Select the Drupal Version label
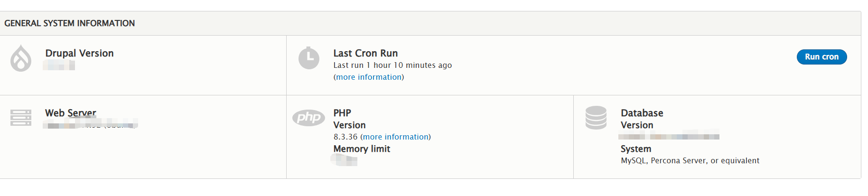The image size is (868, 196). point(79,53)
